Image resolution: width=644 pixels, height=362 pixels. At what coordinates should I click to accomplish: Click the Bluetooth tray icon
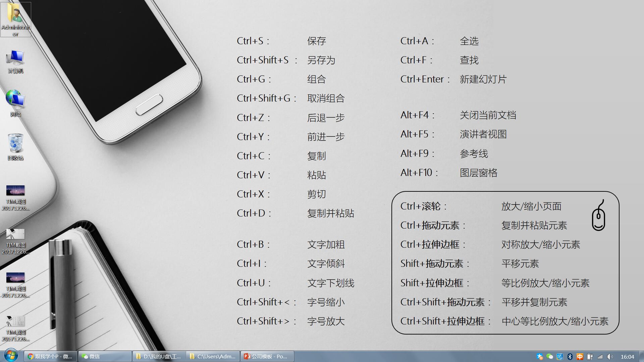coord(570,357)
